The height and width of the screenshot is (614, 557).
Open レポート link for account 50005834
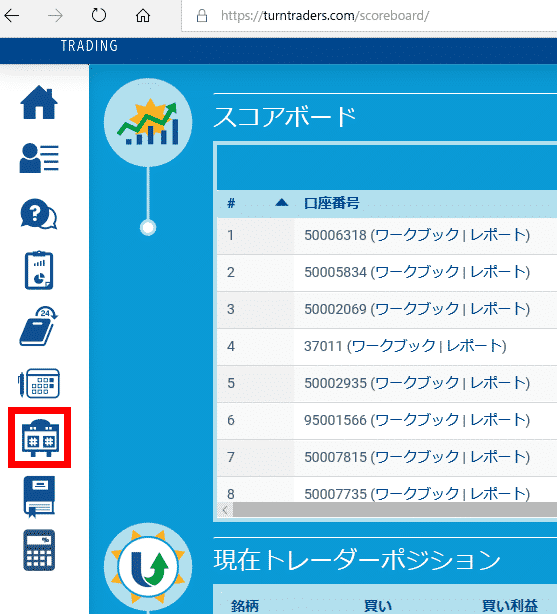497,272
